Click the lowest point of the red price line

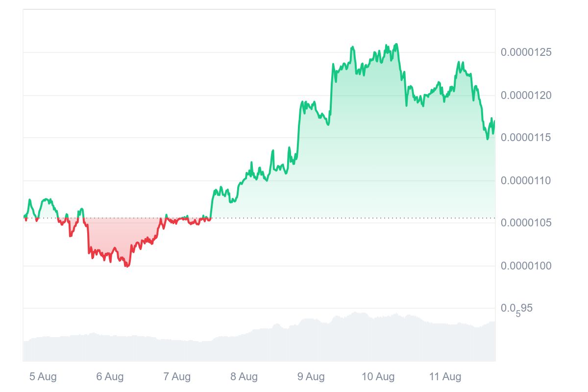(x=127, y=266)
